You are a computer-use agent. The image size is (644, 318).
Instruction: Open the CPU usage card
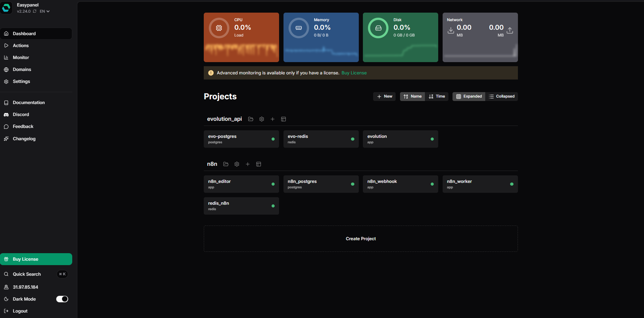point(241,37)
